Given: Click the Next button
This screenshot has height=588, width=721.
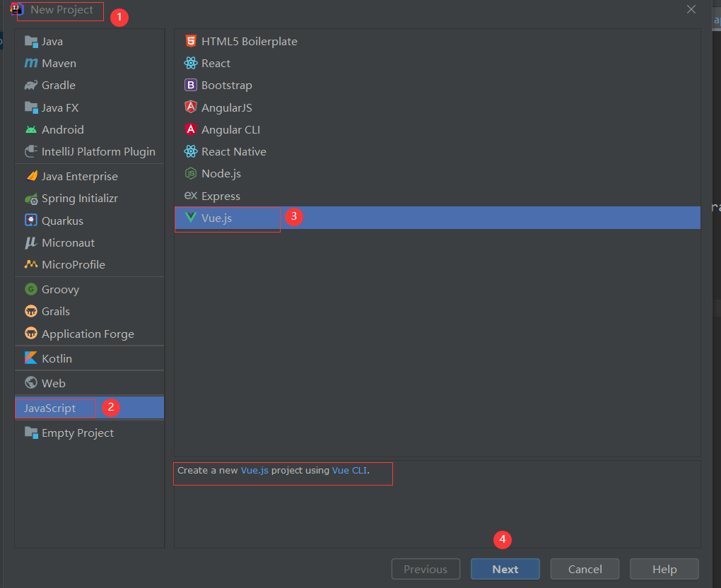Looking at the screenshot, I should click(x=505, y=569).
